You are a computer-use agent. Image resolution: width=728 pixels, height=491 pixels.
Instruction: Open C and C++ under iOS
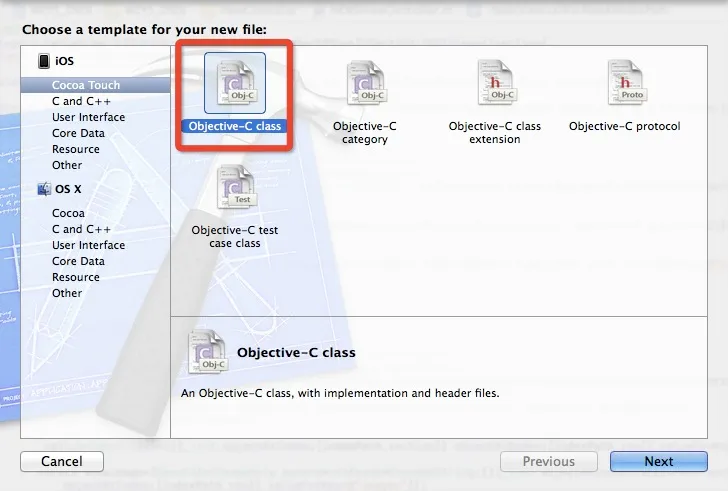point(81,101)
